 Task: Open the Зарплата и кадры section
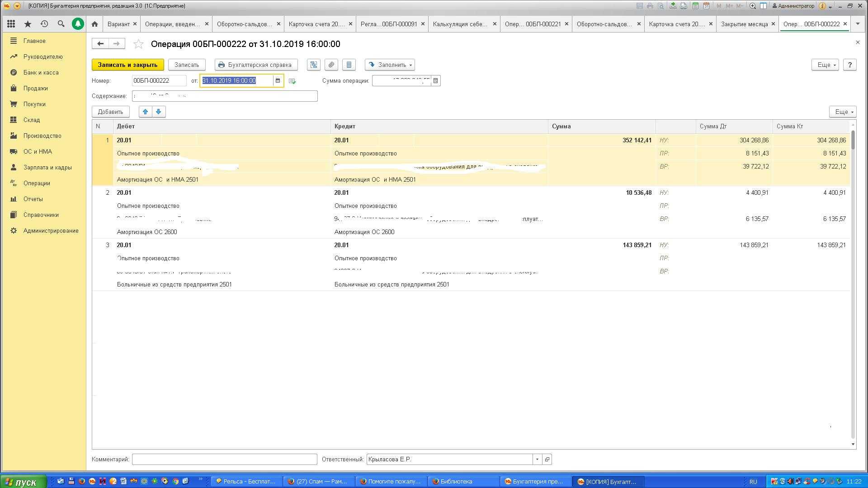tap(47, 167)
